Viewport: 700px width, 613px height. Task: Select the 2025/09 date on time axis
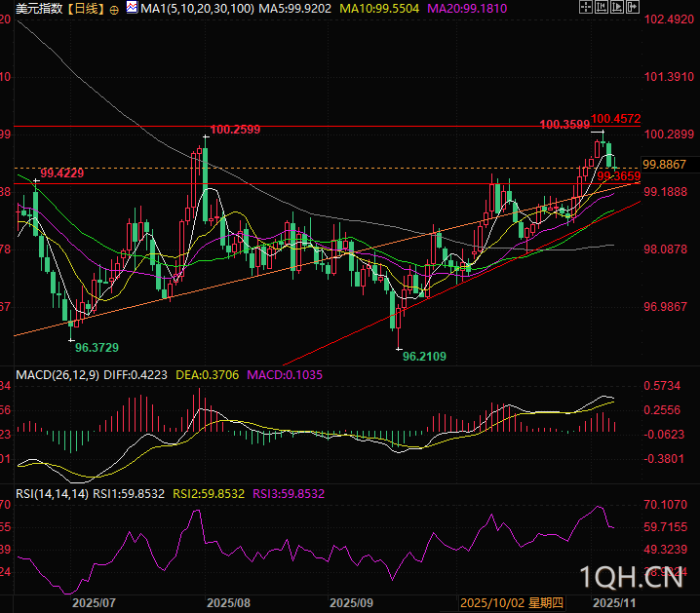pyautogui.click(x=352, y=603)
